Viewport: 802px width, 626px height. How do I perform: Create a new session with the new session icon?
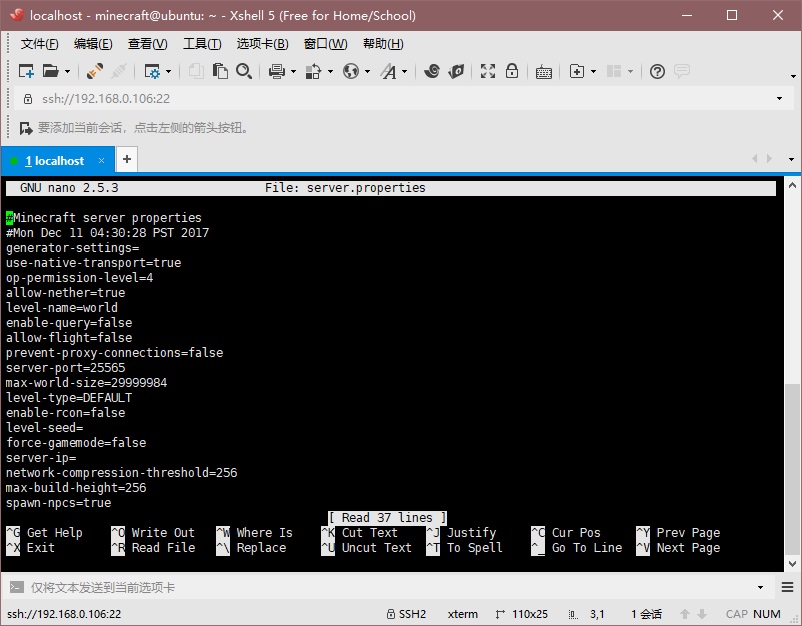pyautogui.click(x=27, y=72)
